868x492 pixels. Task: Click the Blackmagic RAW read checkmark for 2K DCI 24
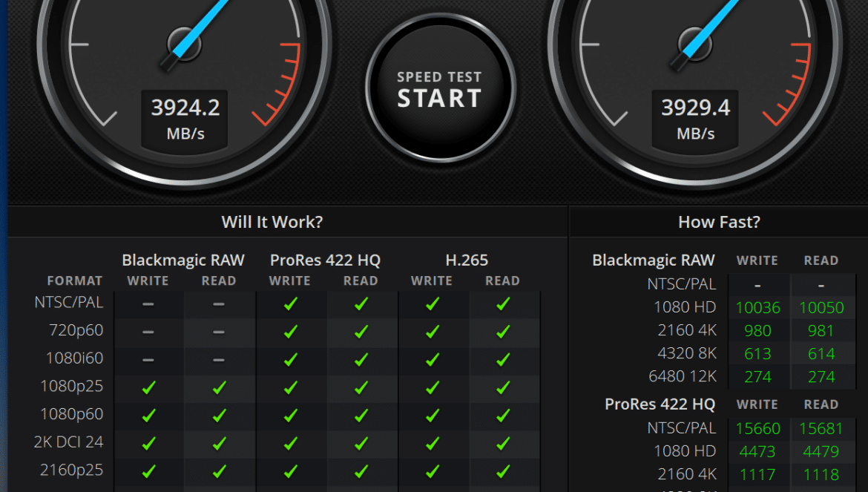pyautogui.click(x=219, y=443)
